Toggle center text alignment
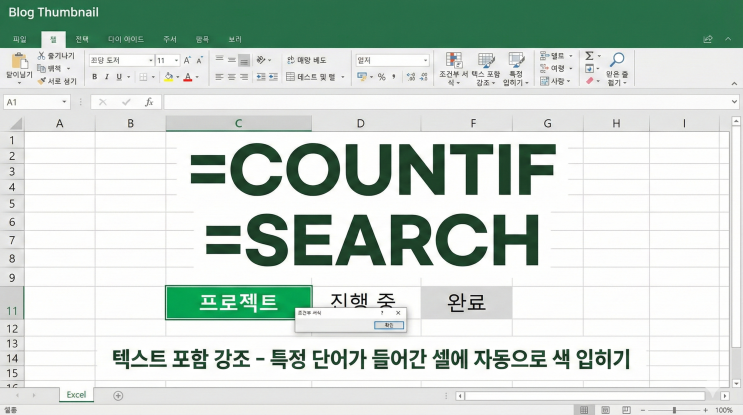The width and height of the screenshot is (743, 415). [231, 77]
